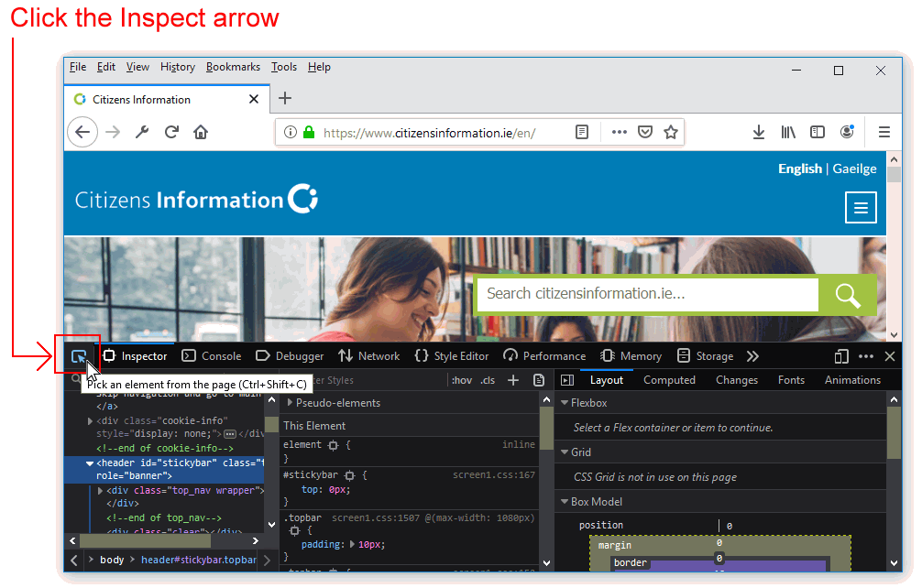Toggle the three-pane inspector sidebar button
Viewport: 922px width, 588px height.
pos(566,380)
